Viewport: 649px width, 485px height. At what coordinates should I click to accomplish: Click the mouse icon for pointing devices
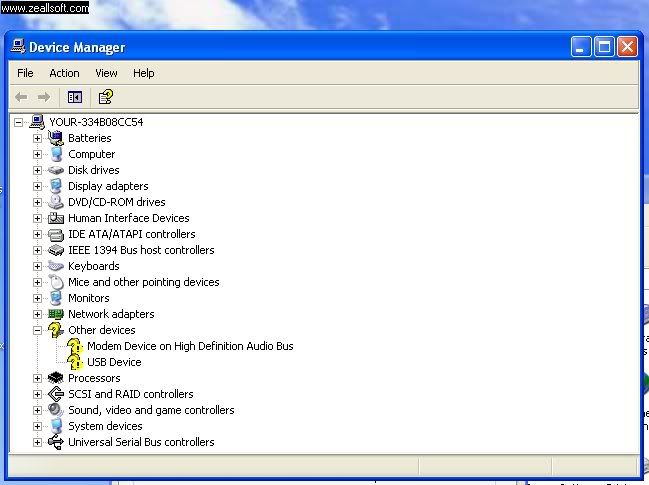pyautogui.click(x=56, y=282)
